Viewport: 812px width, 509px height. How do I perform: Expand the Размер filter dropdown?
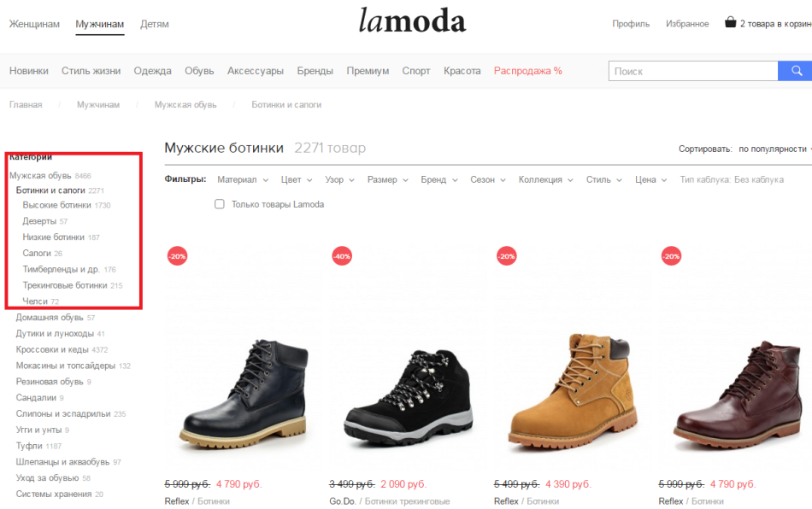tap(387, 179)
